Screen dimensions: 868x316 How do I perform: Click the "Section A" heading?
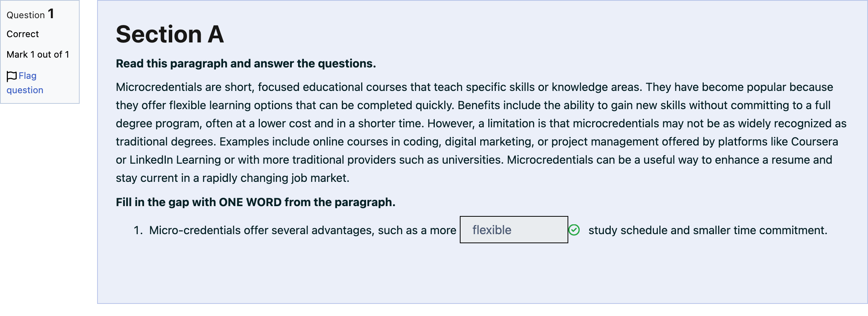[170, 34]
